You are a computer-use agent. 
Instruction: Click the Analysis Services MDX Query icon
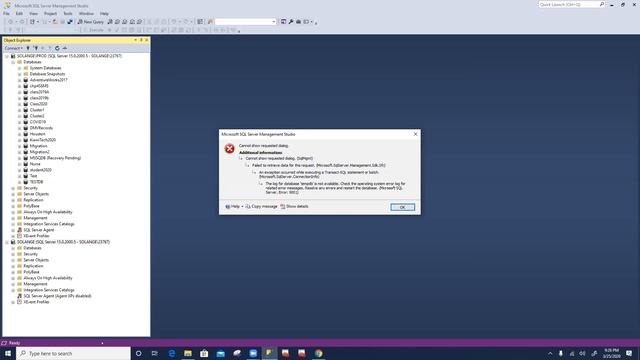click(x=117, y=22)
